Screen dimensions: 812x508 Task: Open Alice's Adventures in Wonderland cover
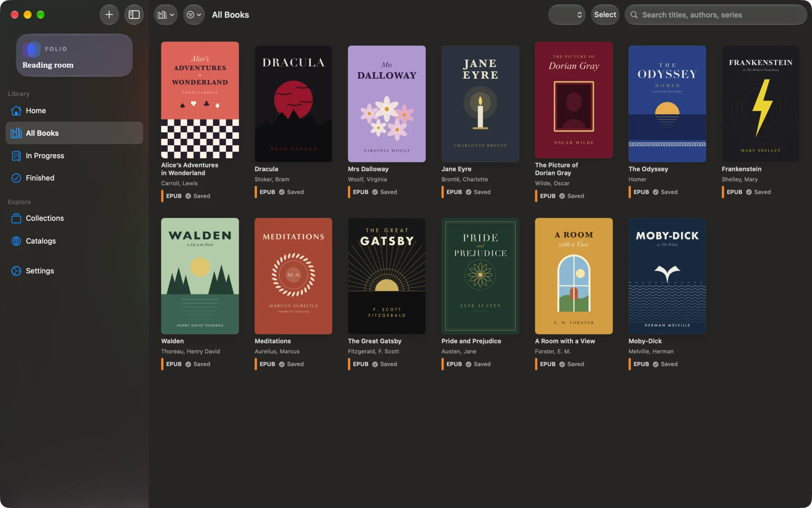200,100
